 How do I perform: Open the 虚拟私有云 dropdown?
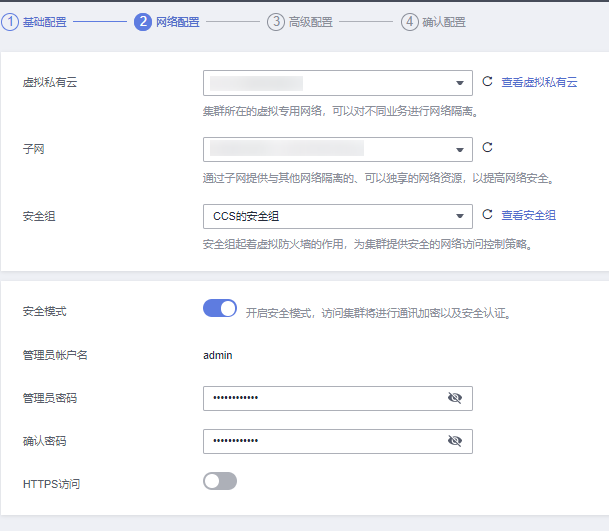338,83
